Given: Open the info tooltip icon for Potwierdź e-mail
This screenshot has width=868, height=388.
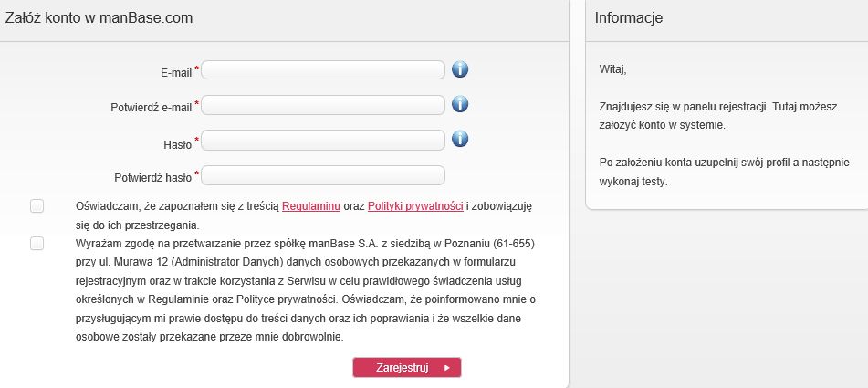Looking at the screenshot, I should [x=460, y=103].
